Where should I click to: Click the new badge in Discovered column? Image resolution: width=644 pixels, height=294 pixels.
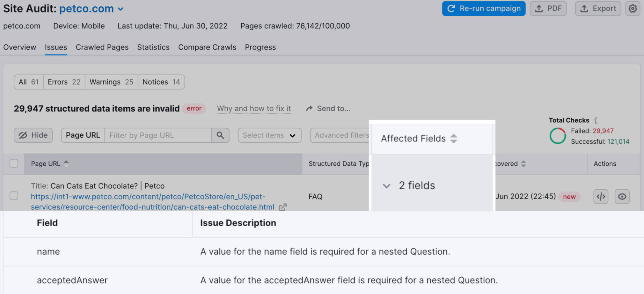coord(569,197)
